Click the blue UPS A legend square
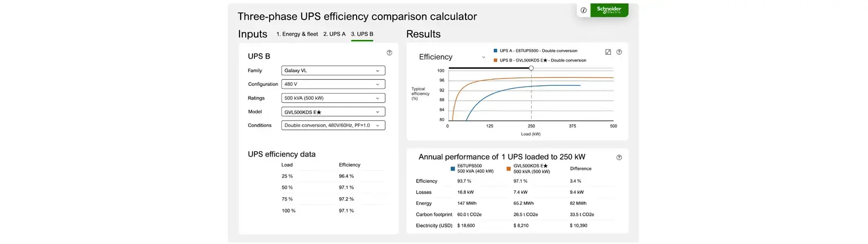The height and width of the screenshot is (244, 868). [x=495, y=50]
